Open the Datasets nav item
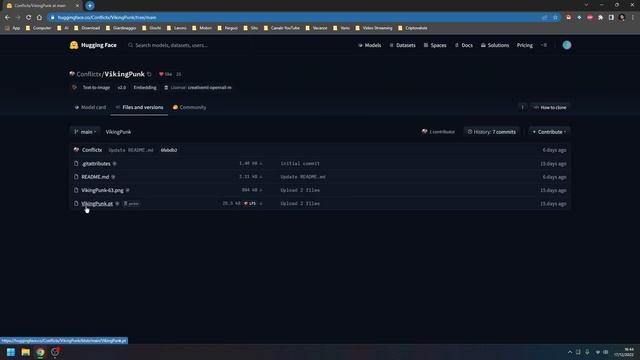This screenshot has height=360, width=640. pos(402,45)
